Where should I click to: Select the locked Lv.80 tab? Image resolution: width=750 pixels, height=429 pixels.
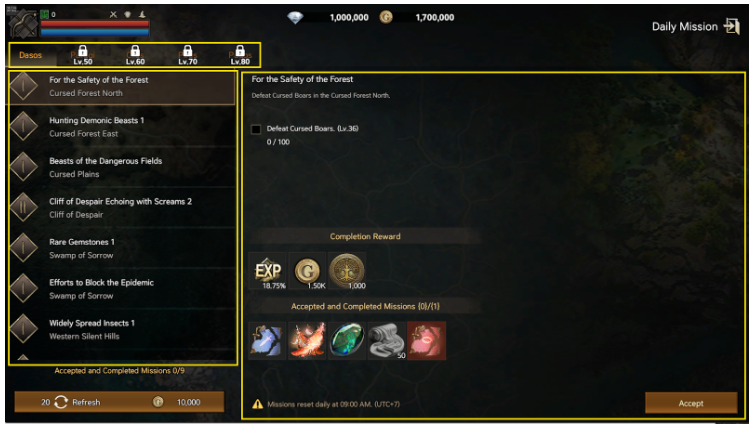click(240, 55)
